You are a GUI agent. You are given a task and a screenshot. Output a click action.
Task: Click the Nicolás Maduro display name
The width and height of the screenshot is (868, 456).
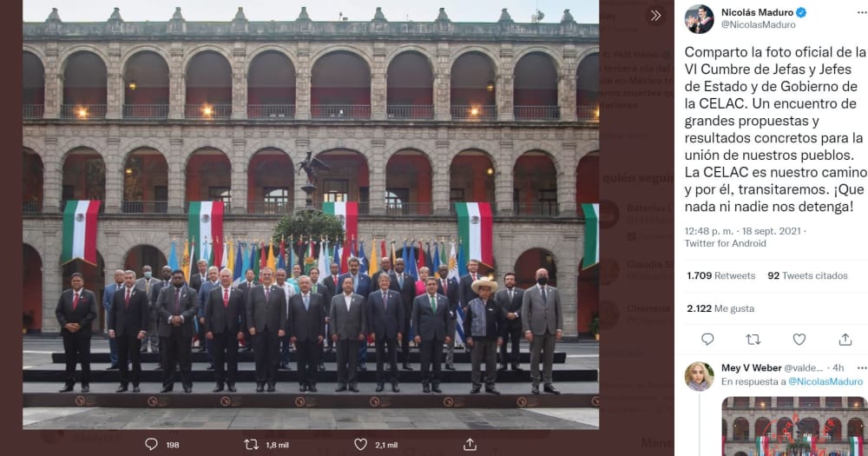757,12
